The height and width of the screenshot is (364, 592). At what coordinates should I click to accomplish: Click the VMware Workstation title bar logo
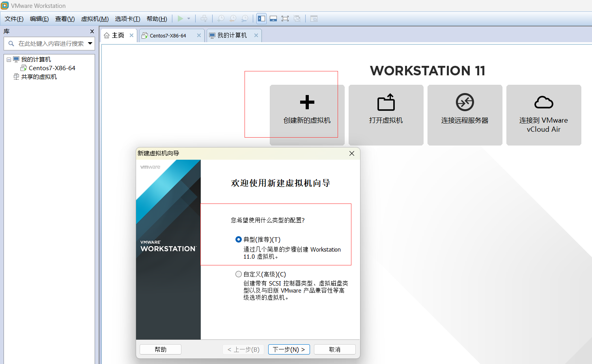[5, 6]
